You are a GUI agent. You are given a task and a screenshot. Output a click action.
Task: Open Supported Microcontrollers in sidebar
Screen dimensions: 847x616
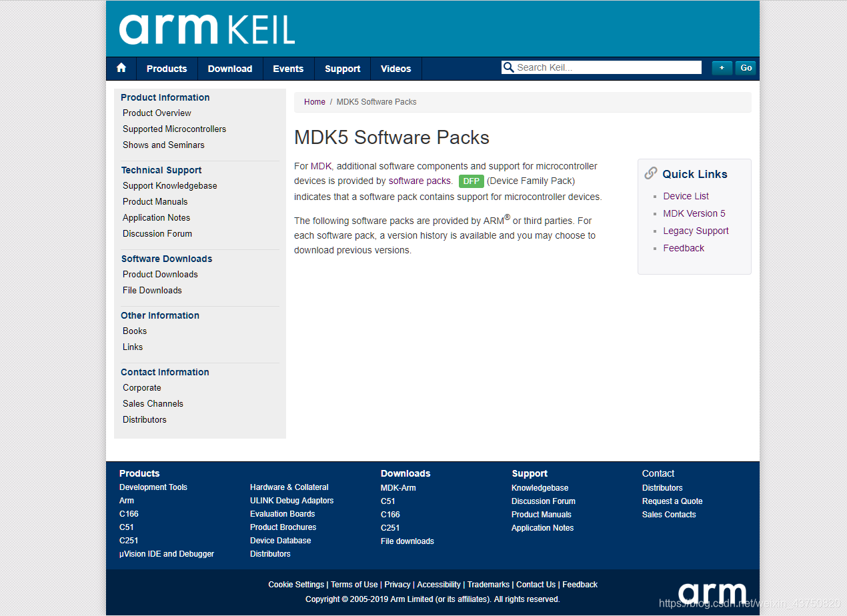(174, 129)
